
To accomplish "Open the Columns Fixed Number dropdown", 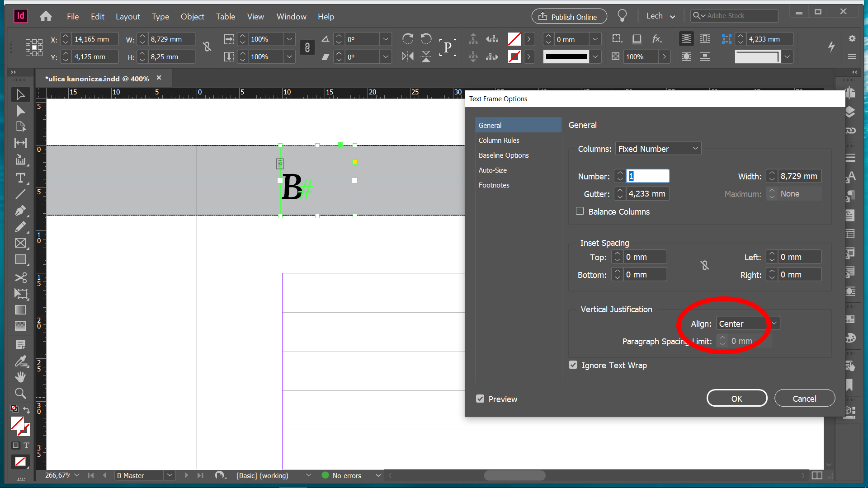I will pyautogui.click(x=658, y=148).
